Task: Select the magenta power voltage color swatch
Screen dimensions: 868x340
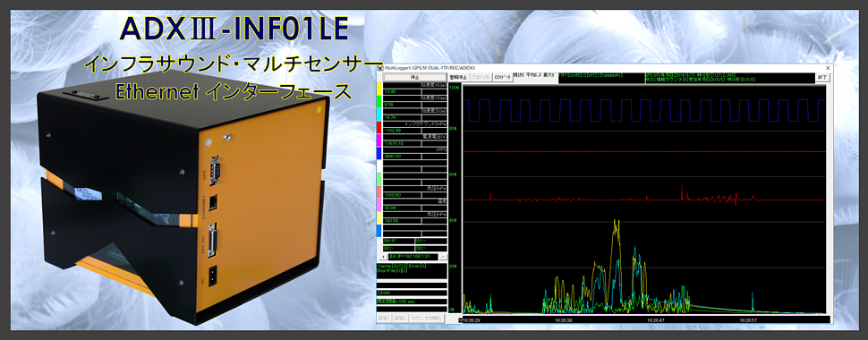Action: coord(379,140)
